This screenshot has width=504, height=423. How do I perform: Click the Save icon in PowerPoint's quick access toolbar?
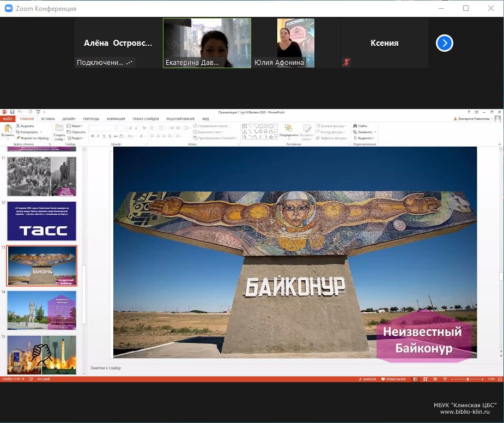pyautogui.click(x=12, y=112)
